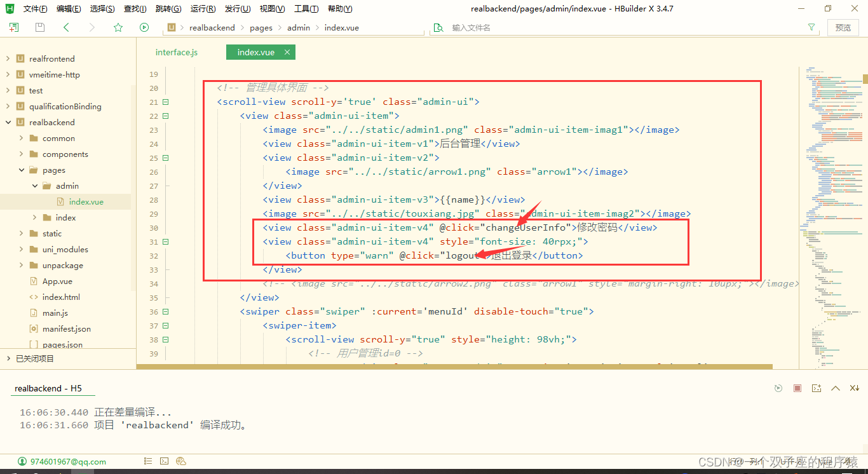Open the 工具(T) menu
This screenshot has width=868, height=474.
[306, 9]
